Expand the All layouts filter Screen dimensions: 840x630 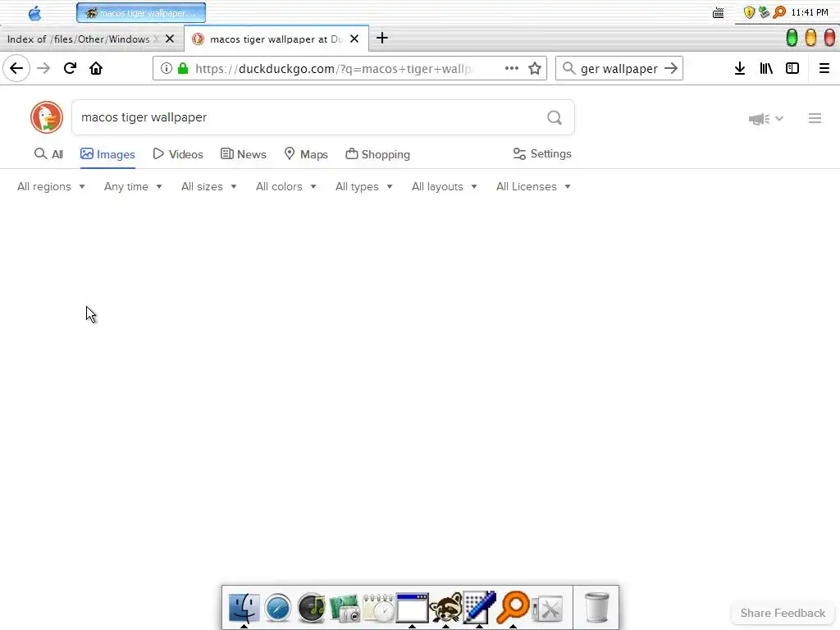[x=444, y=186]
